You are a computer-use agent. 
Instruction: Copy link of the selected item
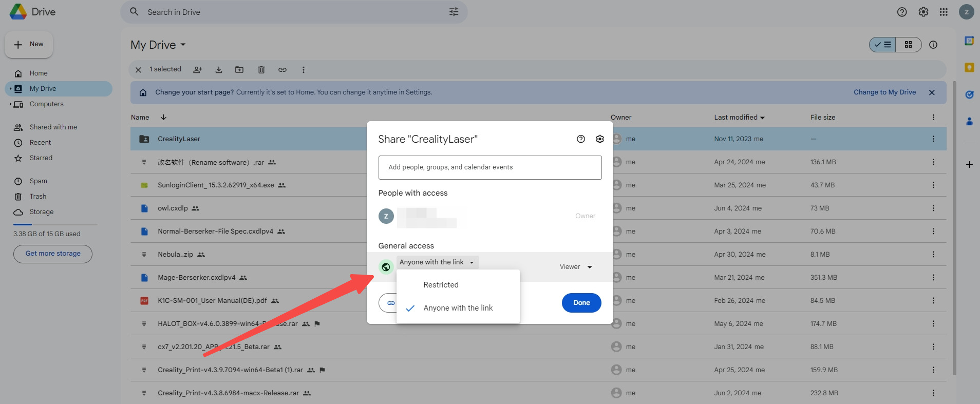tap(282, 70)
